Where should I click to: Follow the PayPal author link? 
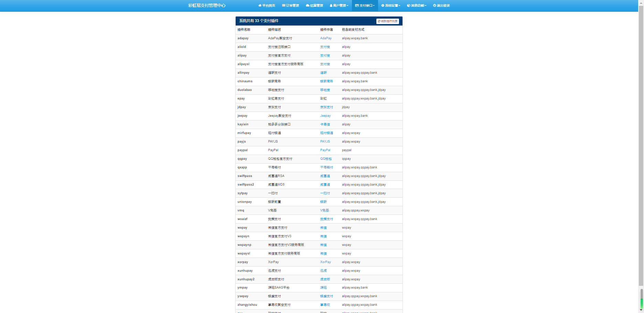click(325, 150)
